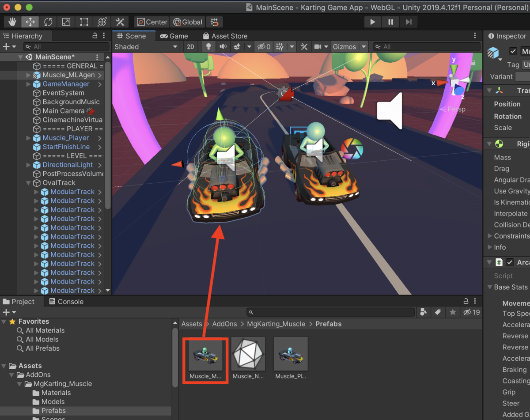
Task: Toggle grid snapping icon in toolbar
Action: coord(214,22)
